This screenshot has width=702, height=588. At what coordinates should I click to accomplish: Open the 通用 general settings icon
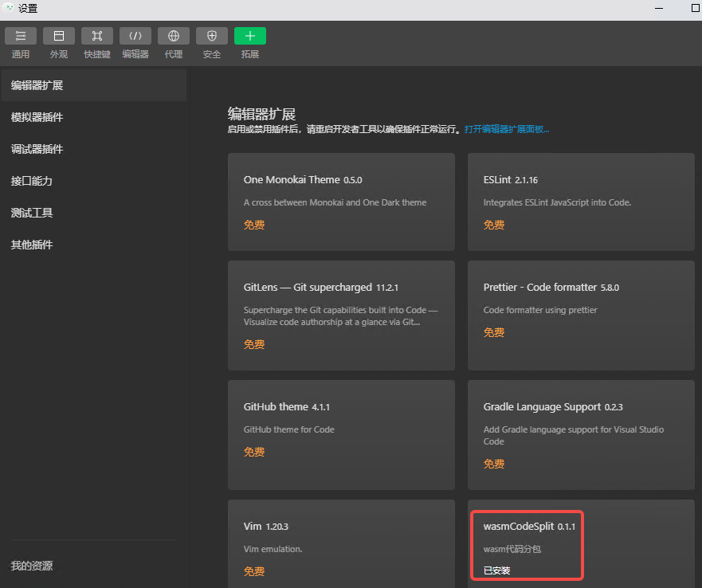pos(21,36)
